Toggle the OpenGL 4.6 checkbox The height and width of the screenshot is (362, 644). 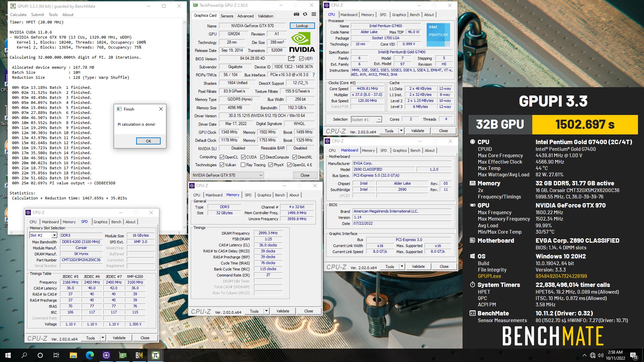[x=289, y=165]
